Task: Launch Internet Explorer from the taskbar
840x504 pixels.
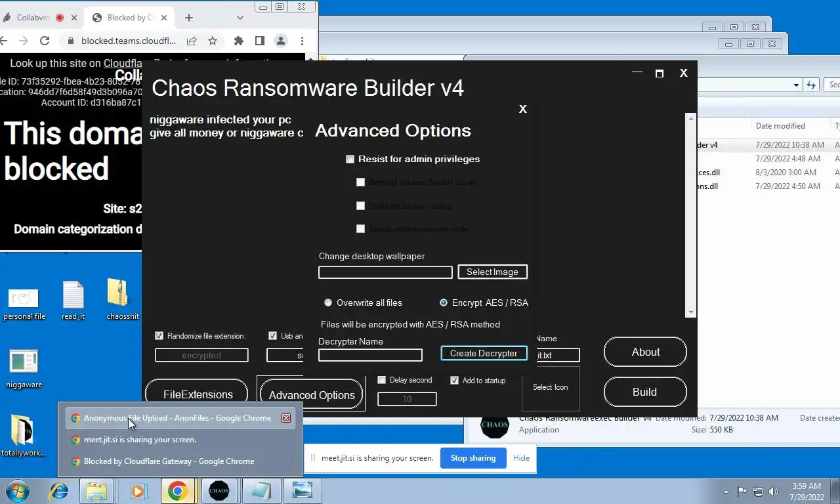Action: (x=58, y=491)
